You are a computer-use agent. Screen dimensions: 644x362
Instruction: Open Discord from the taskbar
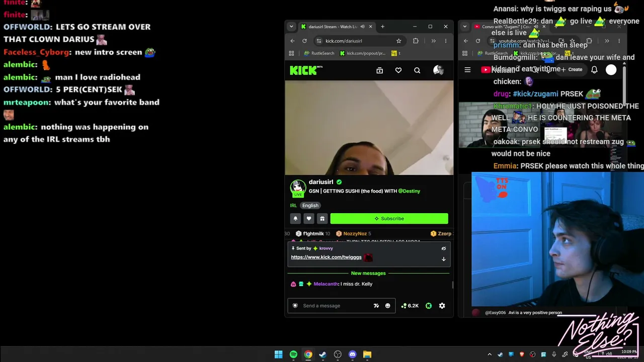tap(352, 354)
